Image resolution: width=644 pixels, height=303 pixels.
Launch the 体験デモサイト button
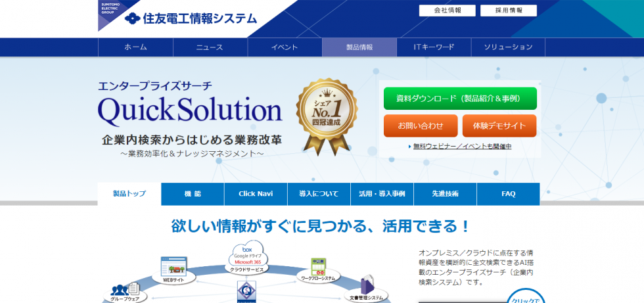(499, 125)
